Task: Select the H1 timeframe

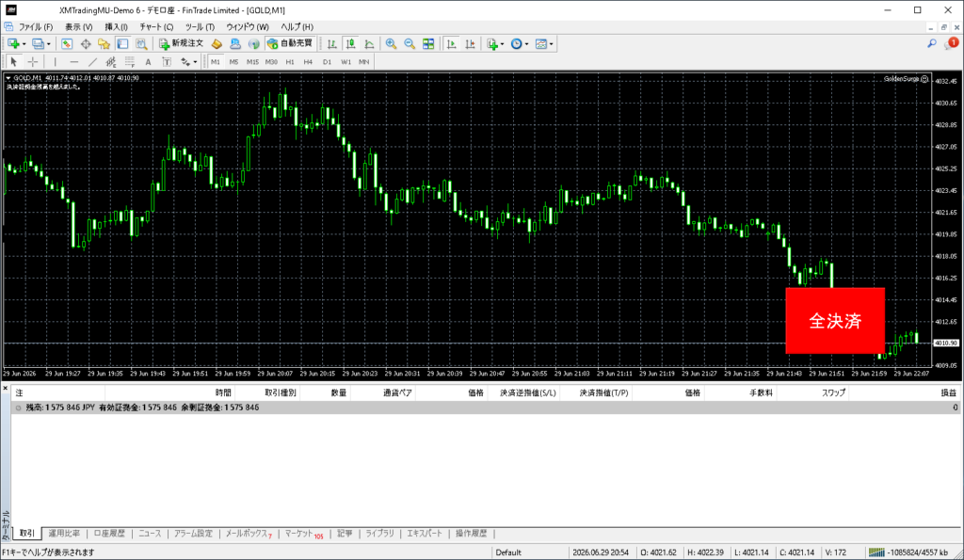Action: [x=290, y=61]
